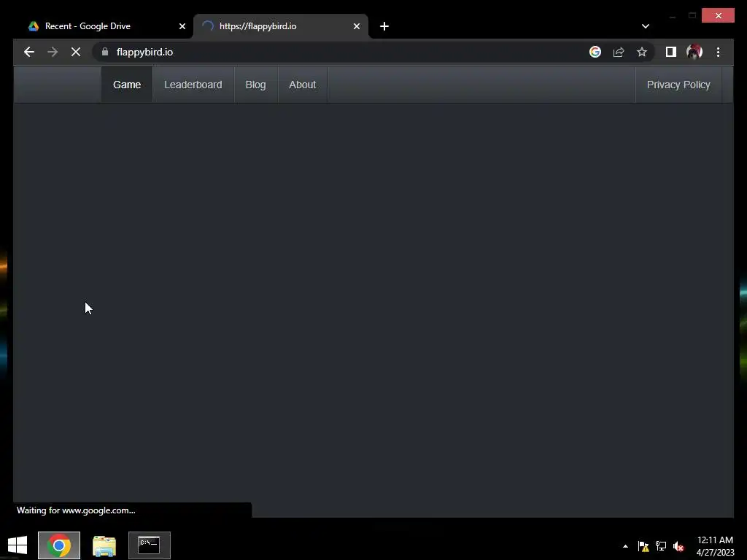The height and width of the screenshot is (560, 747).
Task: Click the muted volume tray icon
Action: [678, 546]
